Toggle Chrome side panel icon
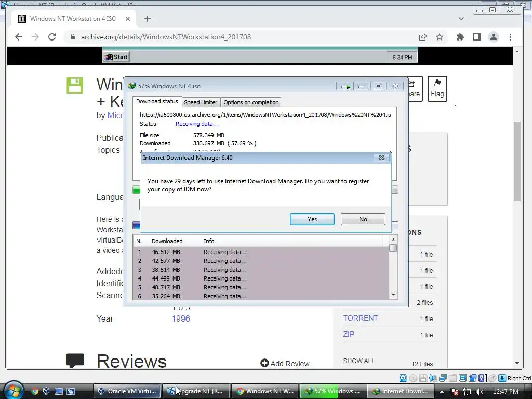Viewport: 532px width, 399px height. (x=477, y=37)
